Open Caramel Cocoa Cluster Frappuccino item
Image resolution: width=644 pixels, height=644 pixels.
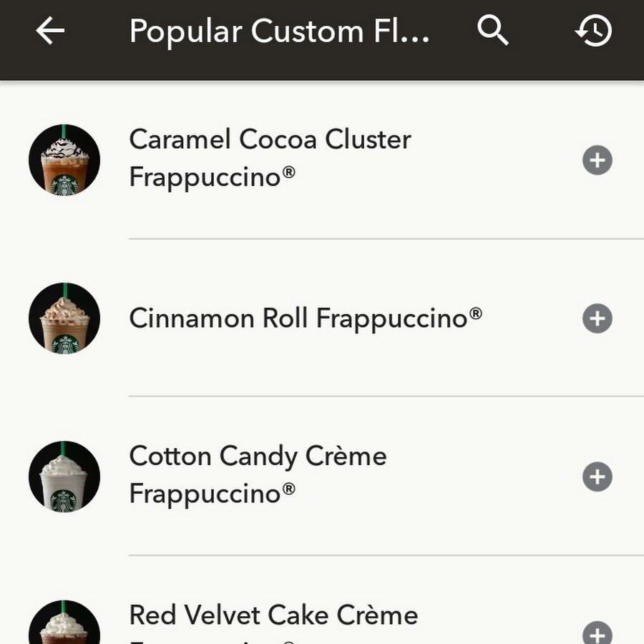322,160
